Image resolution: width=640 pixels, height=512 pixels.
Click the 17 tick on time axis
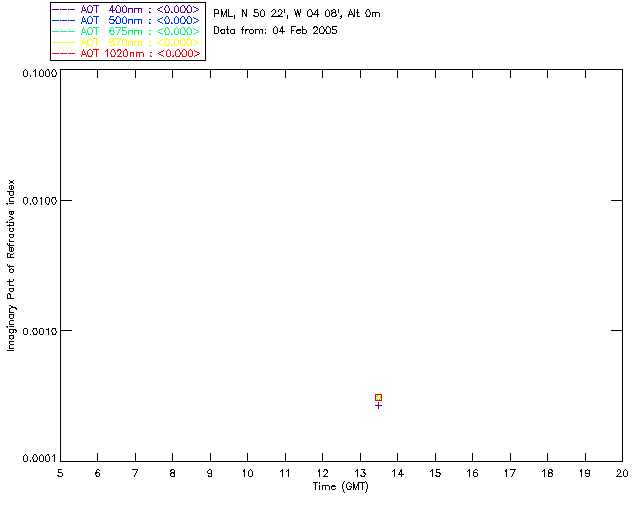tap(510, 473)
